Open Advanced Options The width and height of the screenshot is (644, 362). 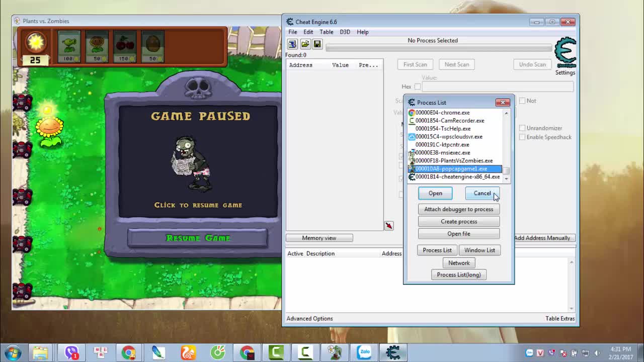309,318
